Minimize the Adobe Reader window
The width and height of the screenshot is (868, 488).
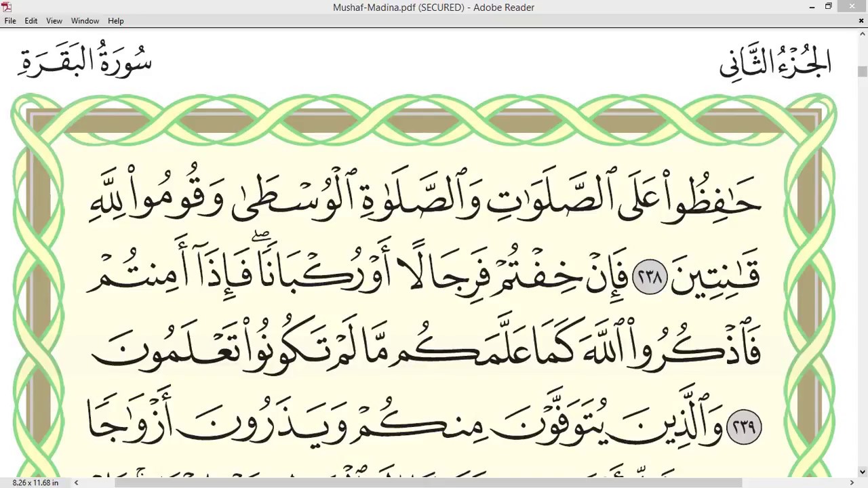tap(812, 7)
